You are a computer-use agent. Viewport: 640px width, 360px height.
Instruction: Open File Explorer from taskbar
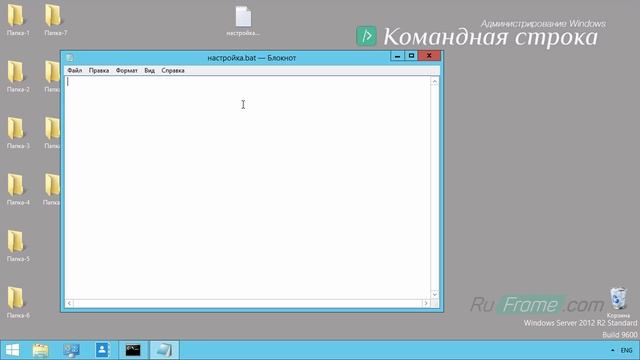(40, 350)
